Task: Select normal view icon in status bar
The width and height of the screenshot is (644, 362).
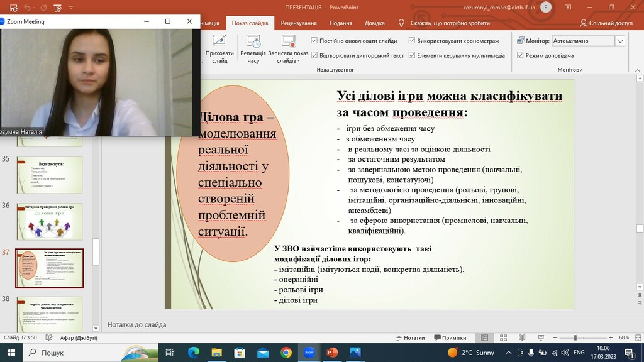Action: (x=485, y=337)
